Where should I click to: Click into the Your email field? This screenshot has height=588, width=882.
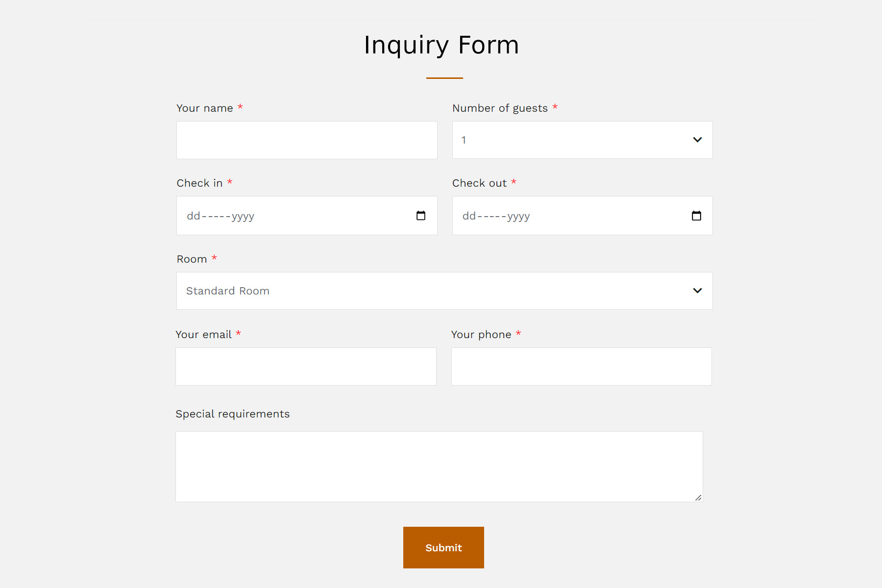coord(306,367)
